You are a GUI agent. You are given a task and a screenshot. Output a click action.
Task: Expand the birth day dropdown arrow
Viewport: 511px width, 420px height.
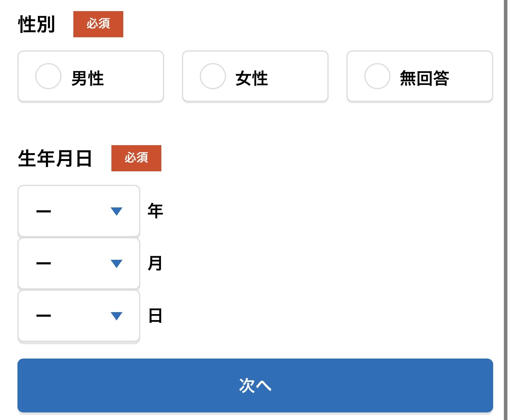point(117,316)
